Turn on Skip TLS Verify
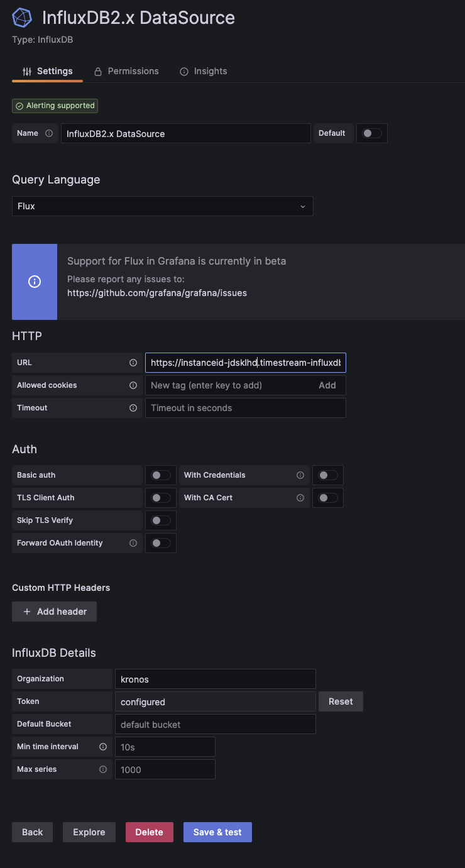 (x=161, y=520)
